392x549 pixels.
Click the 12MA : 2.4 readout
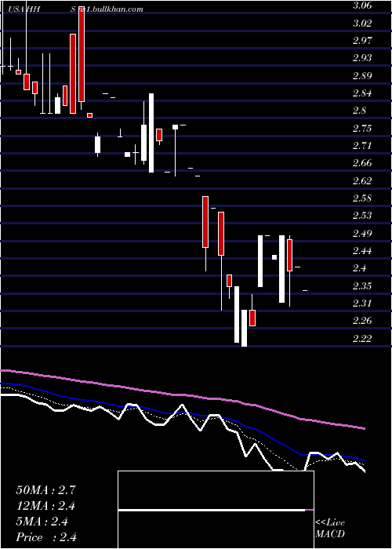pyautogui.click(x=45, y=506)
